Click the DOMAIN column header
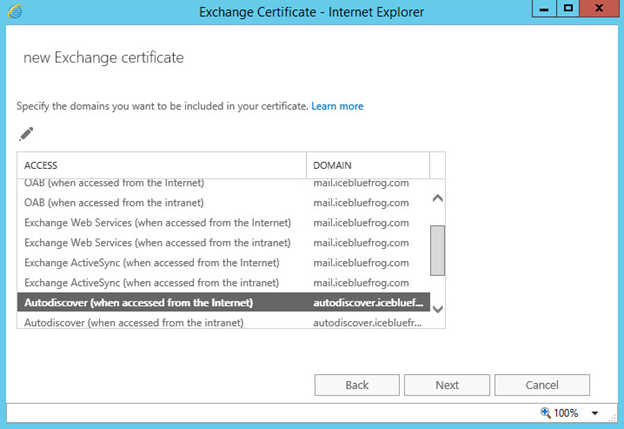 point(368,165)
